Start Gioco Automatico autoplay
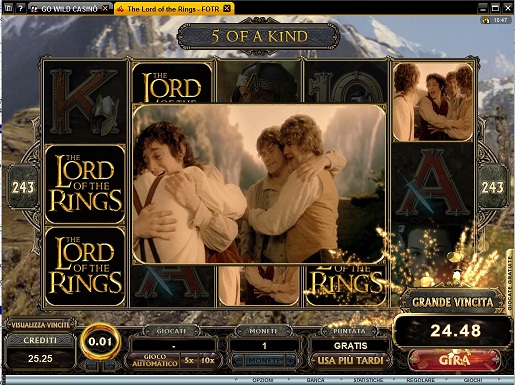This screenshot has height=385, width=515. [154, 361]
